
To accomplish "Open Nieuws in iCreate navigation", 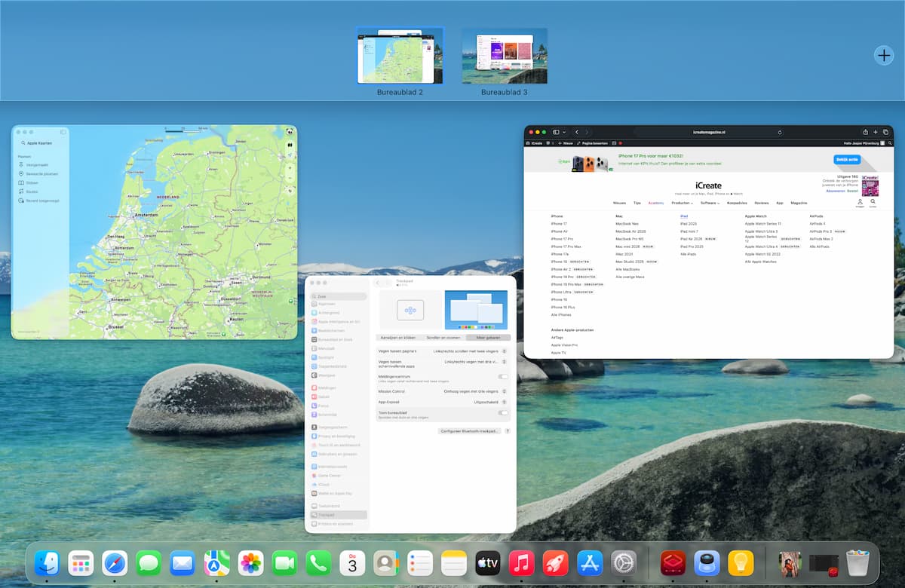I will tap(619, 203).
